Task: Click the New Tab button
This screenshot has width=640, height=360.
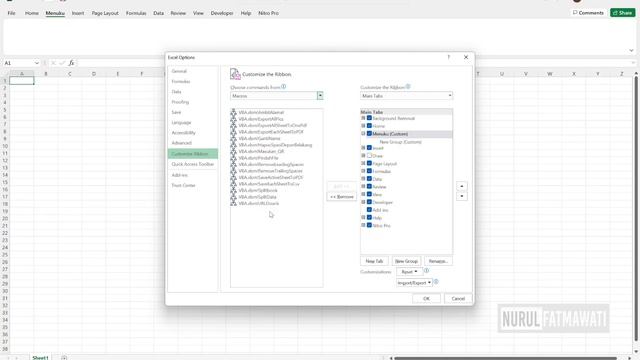Action: pyautogui.click(x=374, y=261)
